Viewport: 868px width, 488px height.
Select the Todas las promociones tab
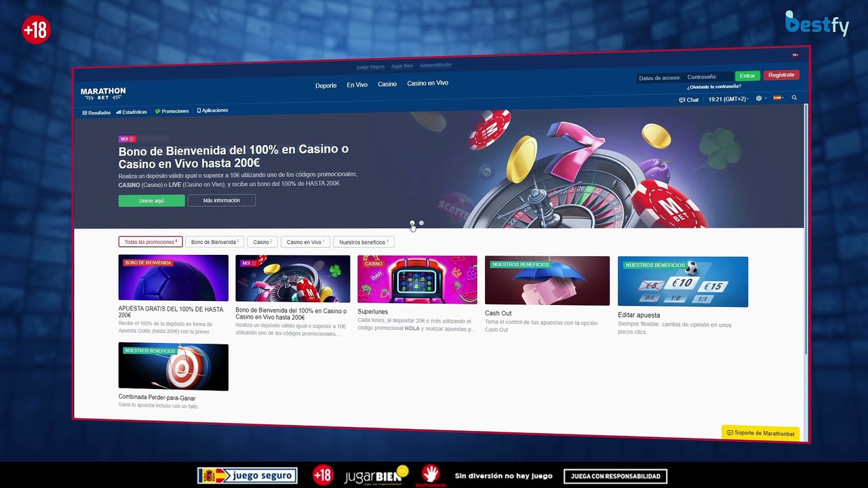point(150,242)
